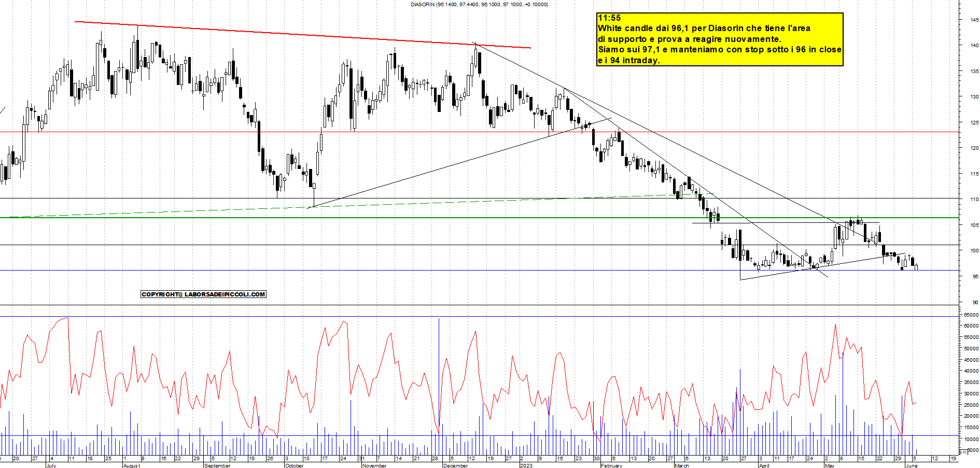Click the December month label

coord(456,465)
